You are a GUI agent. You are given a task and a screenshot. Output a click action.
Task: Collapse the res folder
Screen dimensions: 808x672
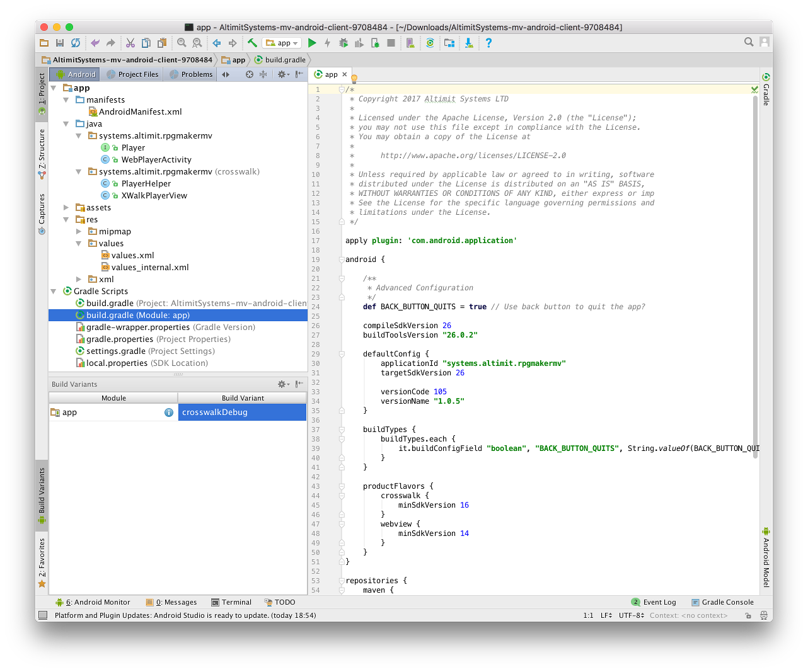tap(66, 219)
